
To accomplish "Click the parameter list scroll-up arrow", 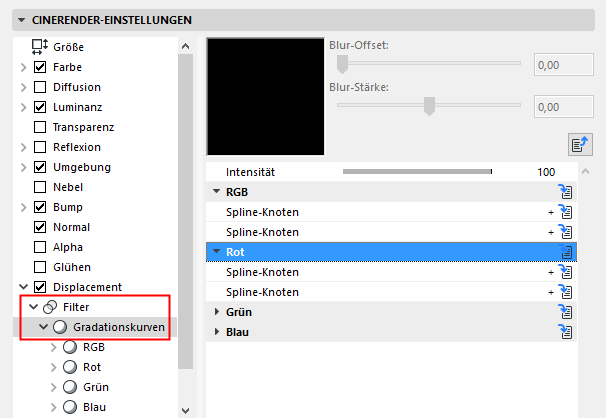I will tap(586, 172).
